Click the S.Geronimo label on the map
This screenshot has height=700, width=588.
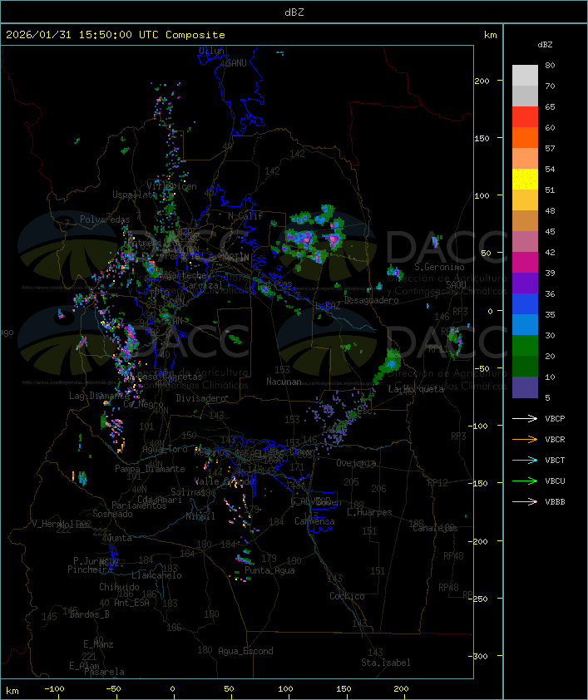pyautogui.click(x=438, y=267)
